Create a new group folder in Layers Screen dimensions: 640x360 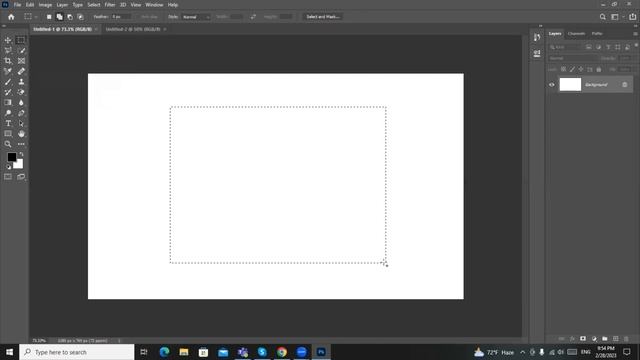point(605,339)
